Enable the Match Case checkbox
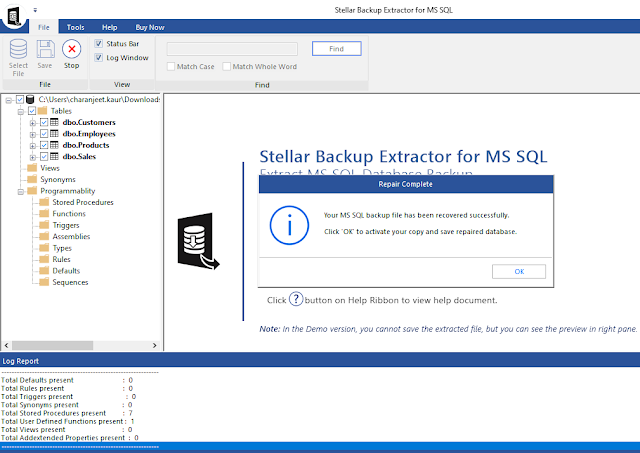Viewport: 640px width, 453px height. point(171,66)
